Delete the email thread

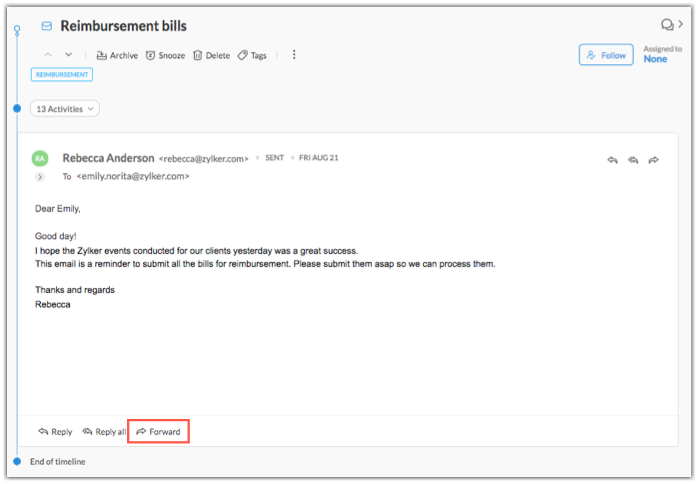pyautogui.click(x=211, y=55)
